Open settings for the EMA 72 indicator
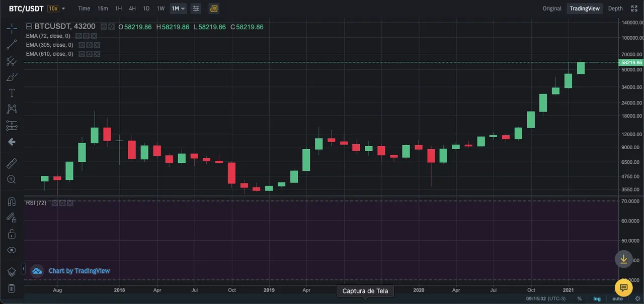 tap(87, 36)
